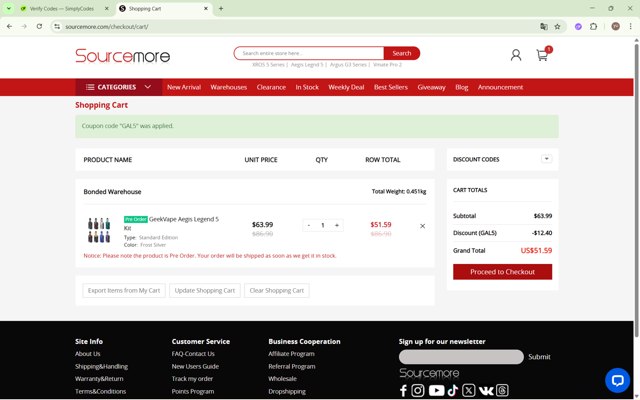
Task: Open Affiliate Program footer link
Action: [291, 354]
